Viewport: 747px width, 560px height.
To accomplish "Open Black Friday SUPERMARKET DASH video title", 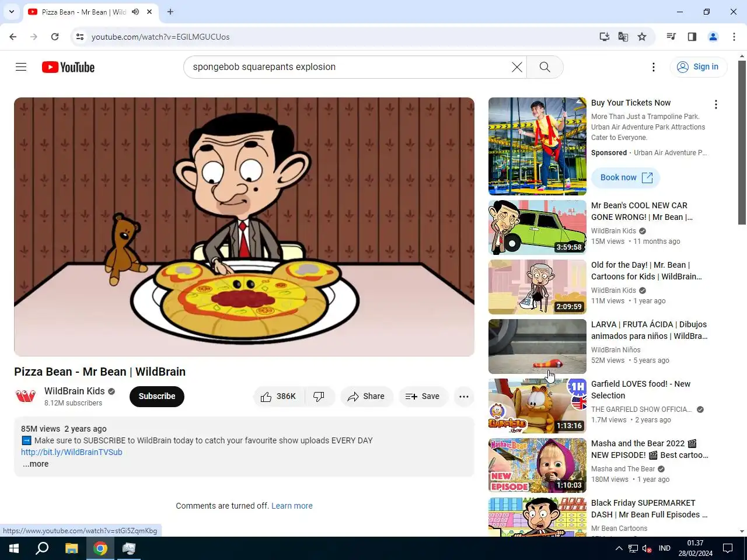I will 650,509.
